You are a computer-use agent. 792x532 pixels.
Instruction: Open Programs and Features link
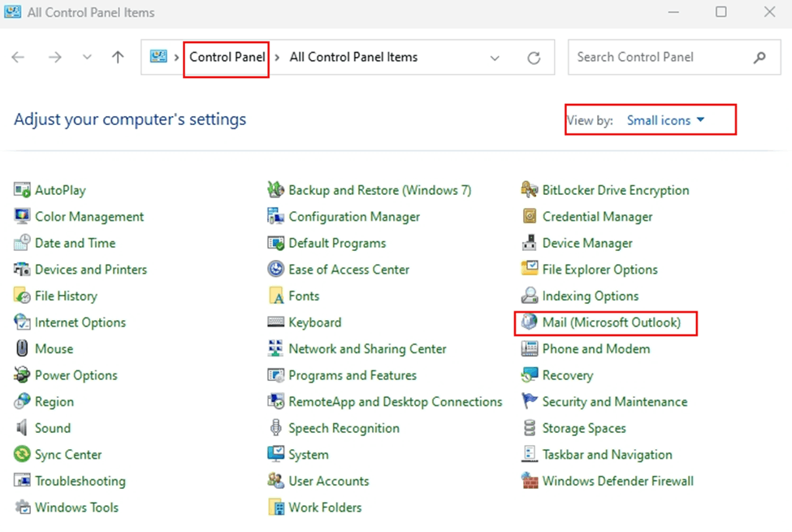coord(353,375)
